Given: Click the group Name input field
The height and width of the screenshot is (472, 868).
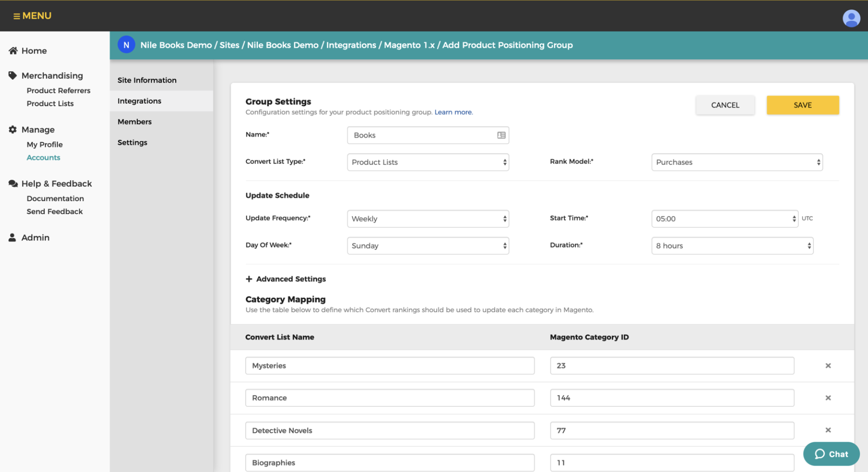Looking at the screenshot, I should [423, 135].
